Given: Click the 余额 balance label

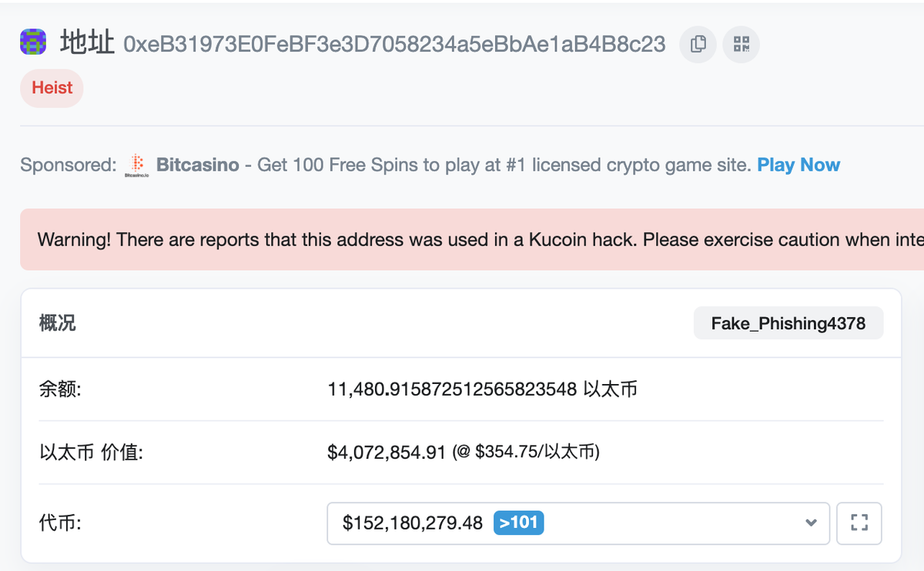Looking at the screenshot, I should (55, 389).
